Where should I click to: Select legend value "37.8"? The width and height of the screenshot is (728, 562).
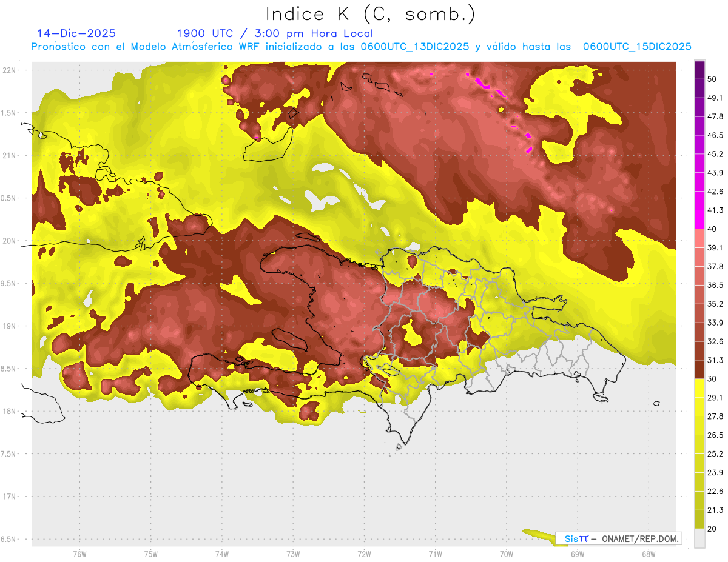click(x=715, y=267)
